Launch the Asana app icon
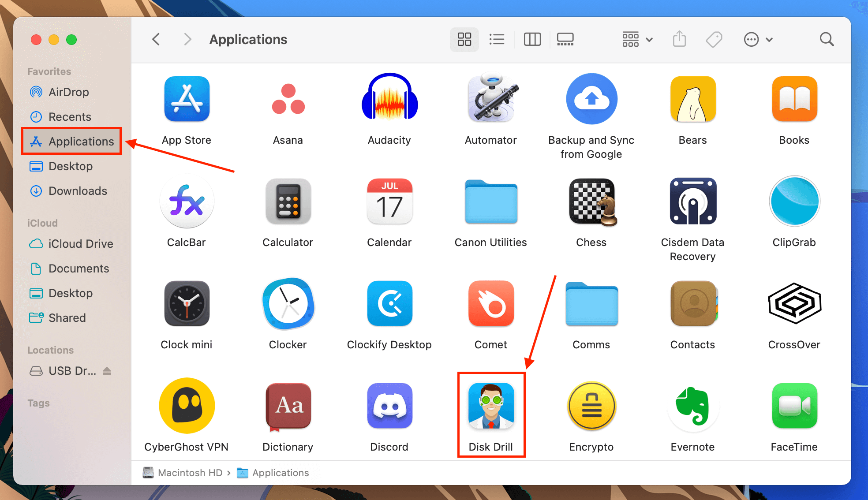Viewport: 868px width, 500px height. tap(288, 99)
